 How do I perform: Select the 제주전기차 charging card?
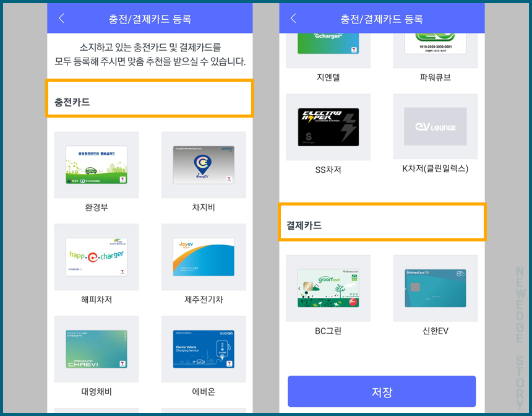204,257
